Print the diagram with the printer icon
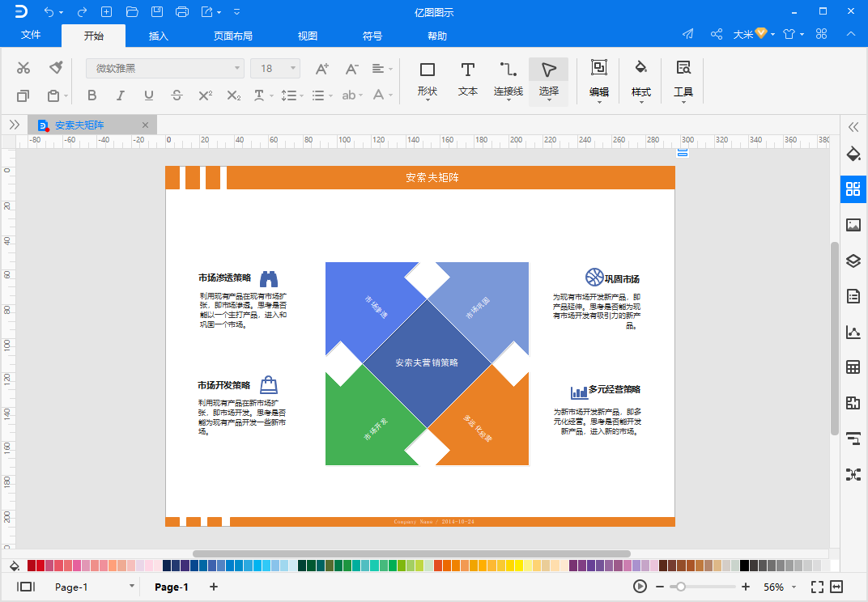The width and height of the screenshot is (868, 602). 181,11
